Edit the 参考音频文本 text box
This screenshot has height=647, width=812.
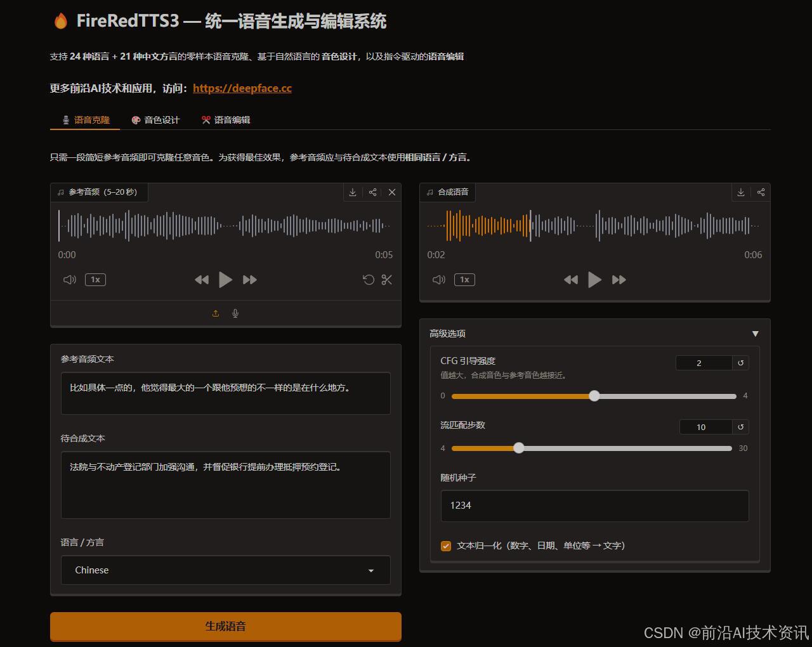pos(226,393)
